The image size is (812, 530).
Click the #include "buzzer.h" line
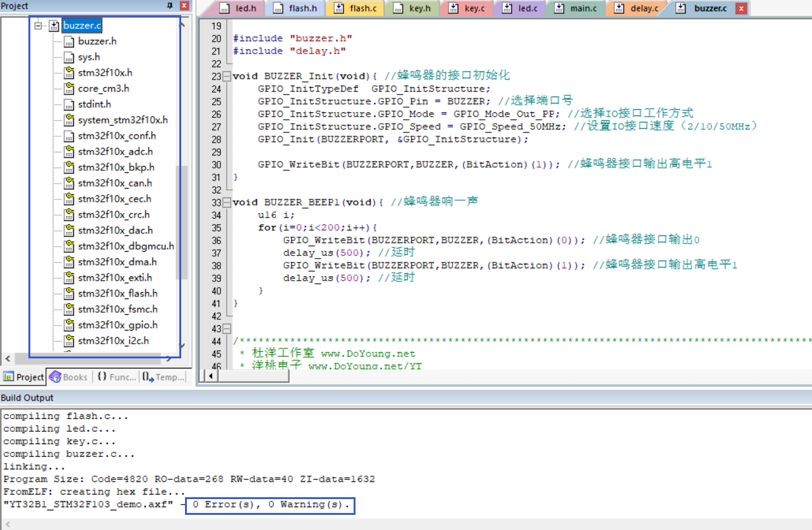point(292,38)
